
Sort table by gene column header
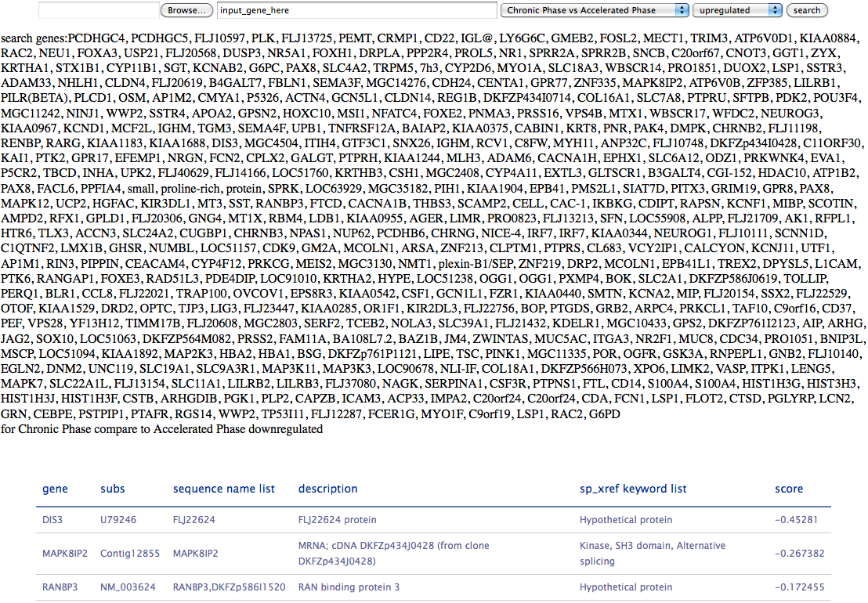coord(55,489)
